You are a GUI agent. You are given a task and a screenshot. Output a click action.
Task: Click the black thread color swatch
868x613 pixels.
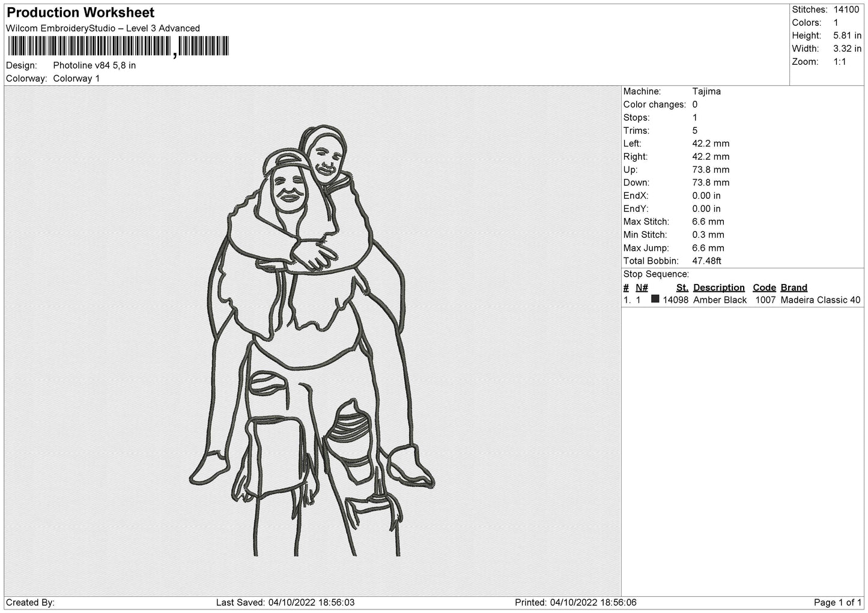[655, 299]
